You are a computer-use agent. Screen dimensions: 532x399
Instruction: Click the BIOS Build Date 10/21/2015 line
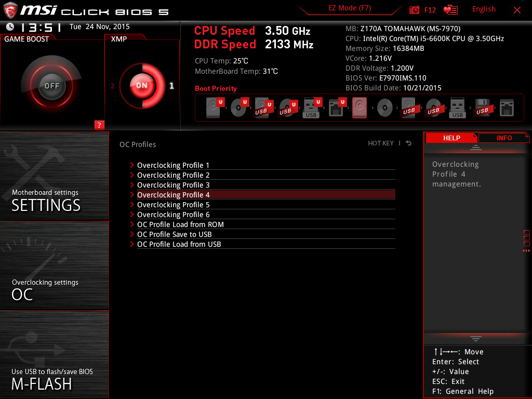pos(393,88)
